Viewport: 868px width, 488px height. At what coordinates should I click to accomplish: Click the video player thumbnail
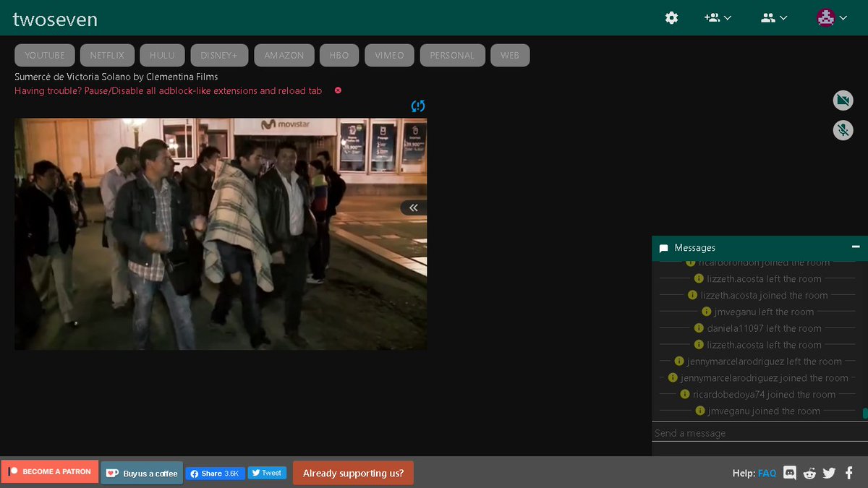[x=221, y=234]
